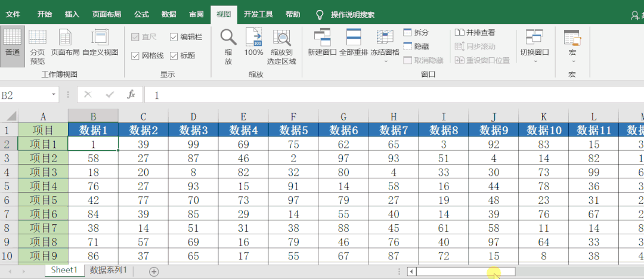Click View Side by Side

point(475,32)
